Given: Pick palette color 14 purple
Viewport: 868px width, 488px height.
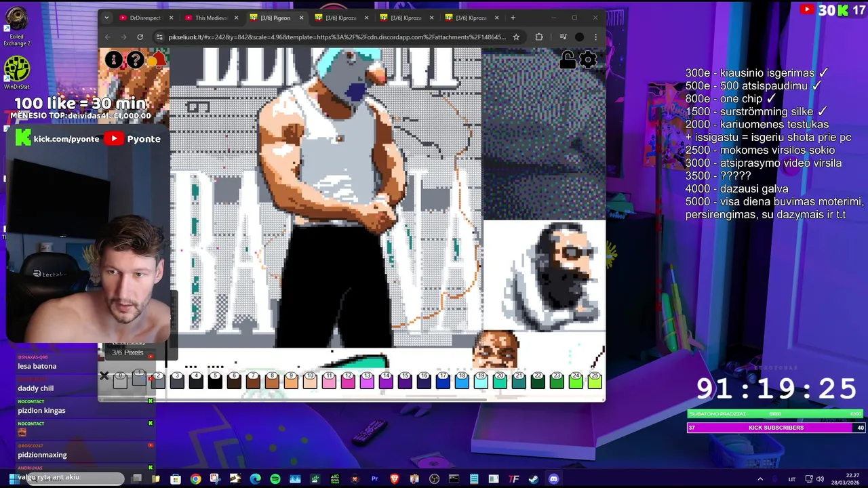Looking at the screenshot, I should pyautogui.click(x=386, y=381).
